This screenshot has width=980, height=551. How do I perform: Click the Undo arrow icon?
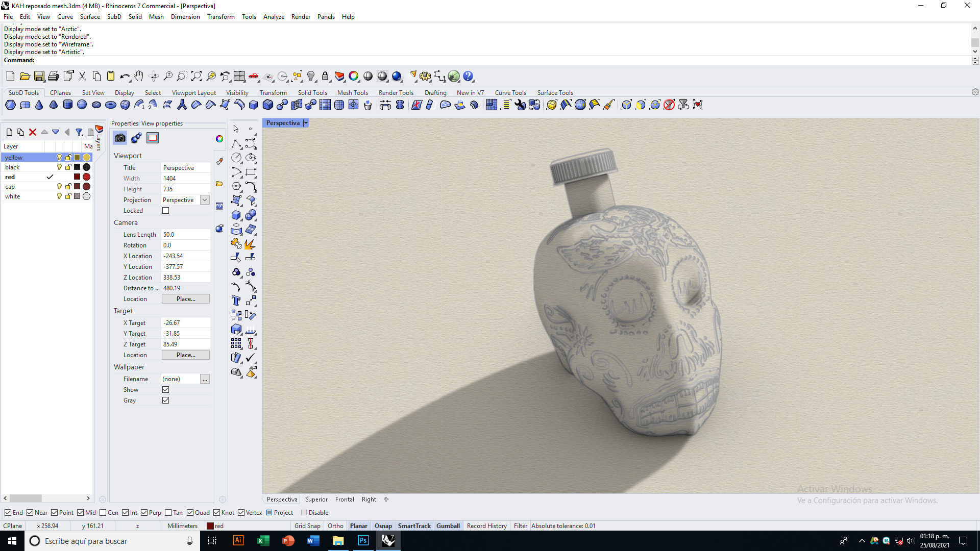point(125,77)
